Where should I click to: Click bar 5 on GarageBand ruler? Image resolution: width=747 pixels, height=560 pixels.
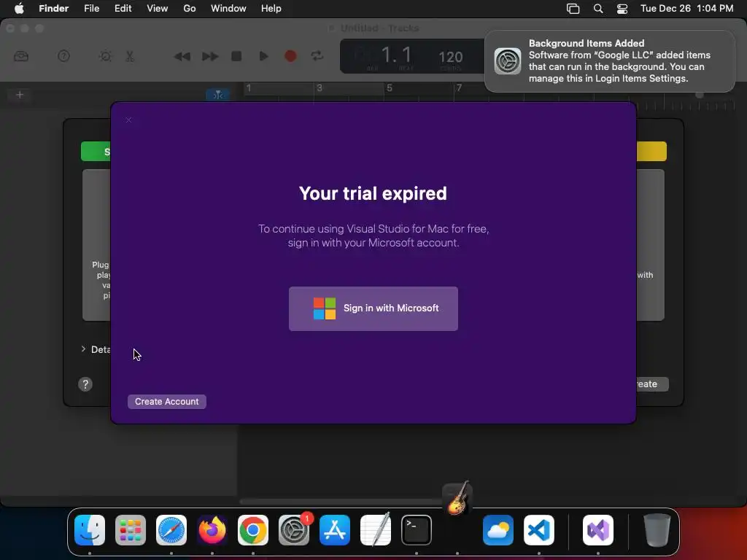coord(390,88)
